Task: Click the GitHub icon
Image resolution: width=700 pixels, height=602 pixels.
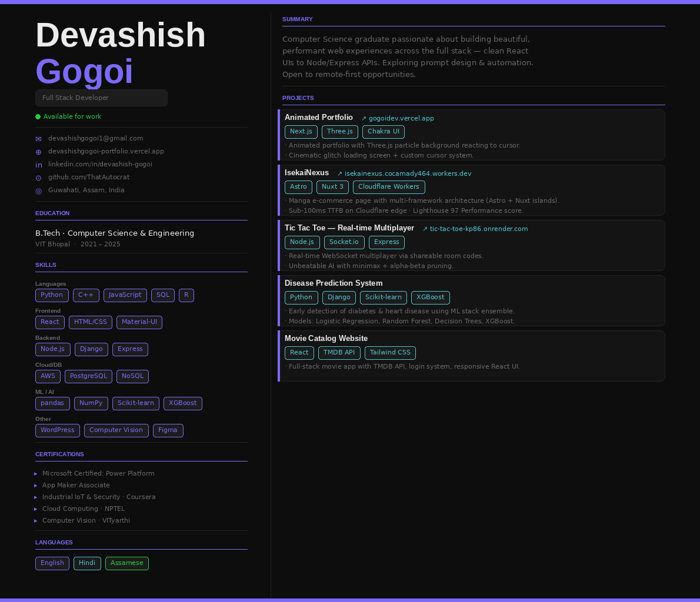Action: [38, 178]
